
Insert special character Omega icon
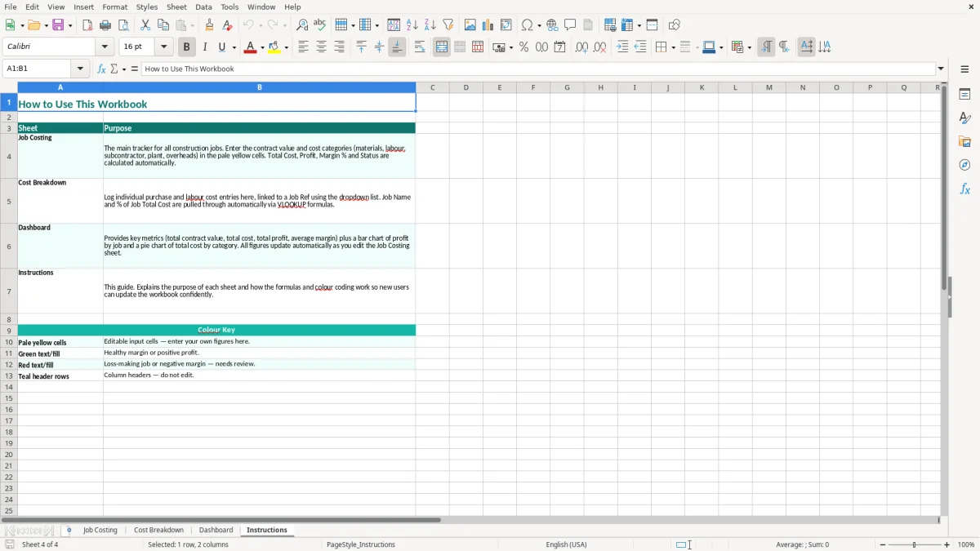(527, 25)
